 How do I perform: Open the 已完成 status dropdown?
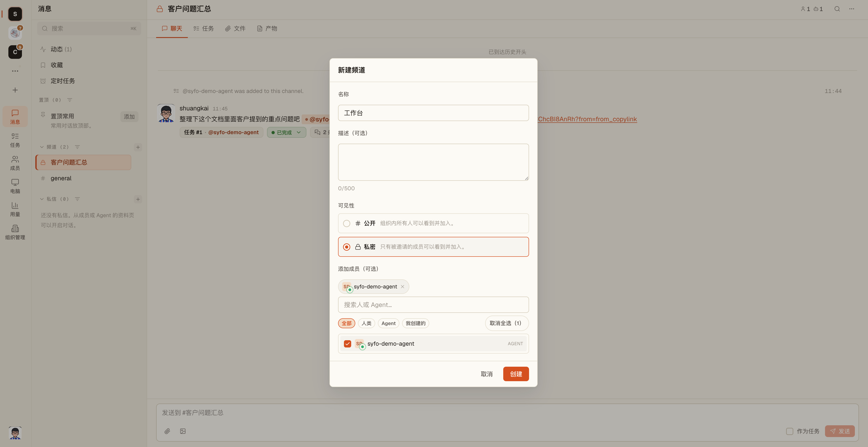click(x=286, y=132)
